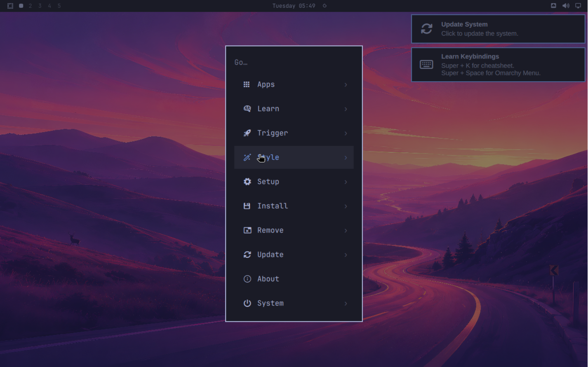The width and height of the screenshot is (588, 367).
Task: Expand the System submenu chevron
Action: click(346, 303)
